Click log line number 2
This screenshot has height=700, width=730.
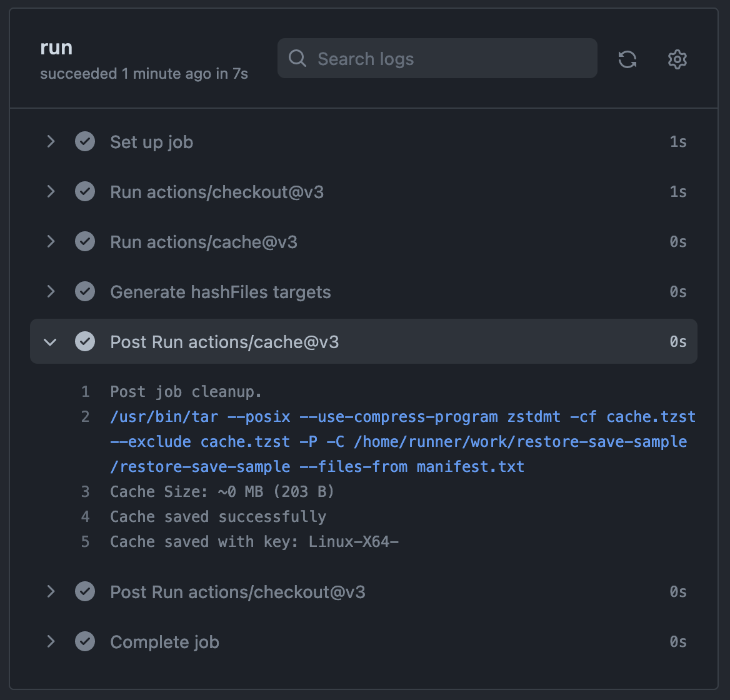(85, 416)
